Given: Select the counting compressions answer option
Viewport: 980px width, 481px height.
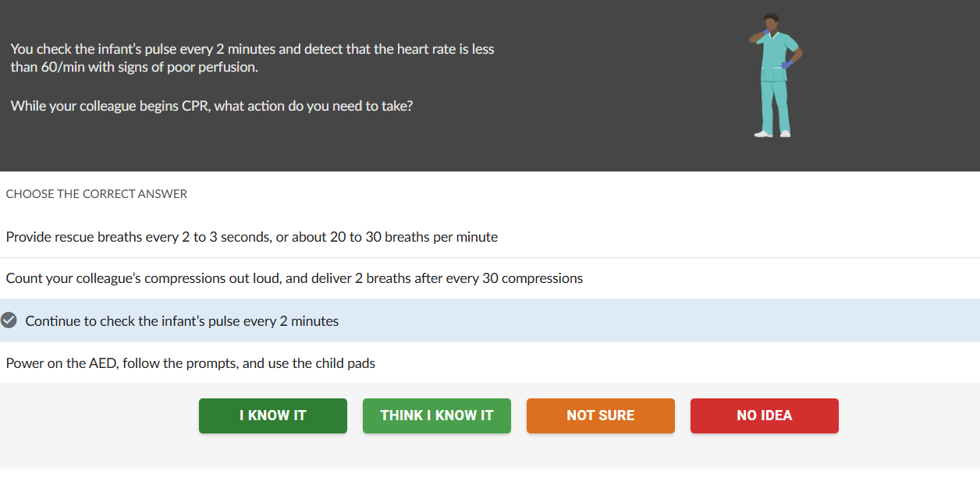Looking at the screenshot, I should click(294, 278).
